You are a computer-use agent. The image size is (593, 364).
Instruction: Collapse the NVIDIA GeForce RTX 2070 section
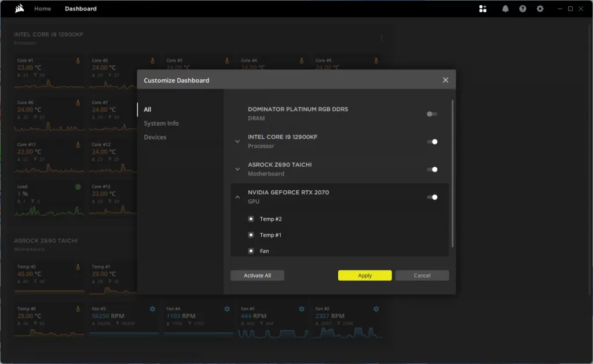pyautogui.click(x=237, y=197)
